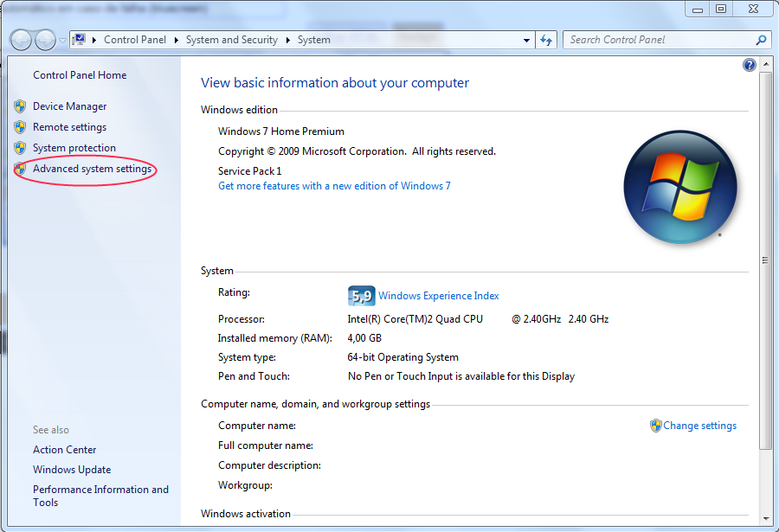Open the recent pages dropdown arrow
The height and width of the screenshot is (532, 779).
62,41
